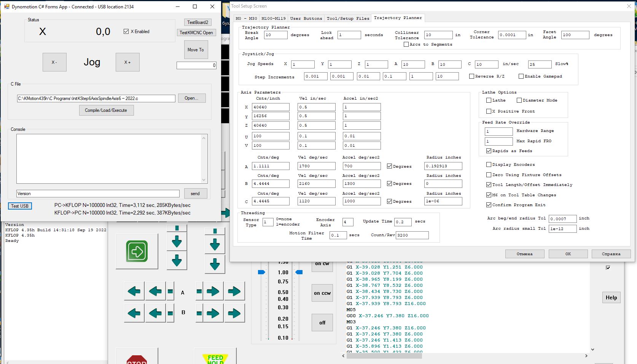Switch to the Tool/Setup Files tab

click(x=348, y=18)
